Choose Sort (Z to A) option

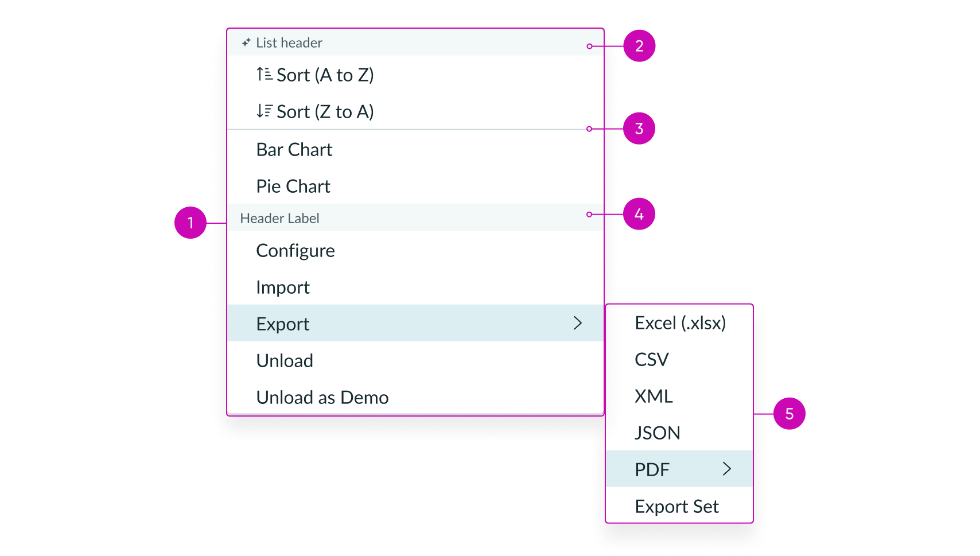pyautogui.click(x=325, y=112)
